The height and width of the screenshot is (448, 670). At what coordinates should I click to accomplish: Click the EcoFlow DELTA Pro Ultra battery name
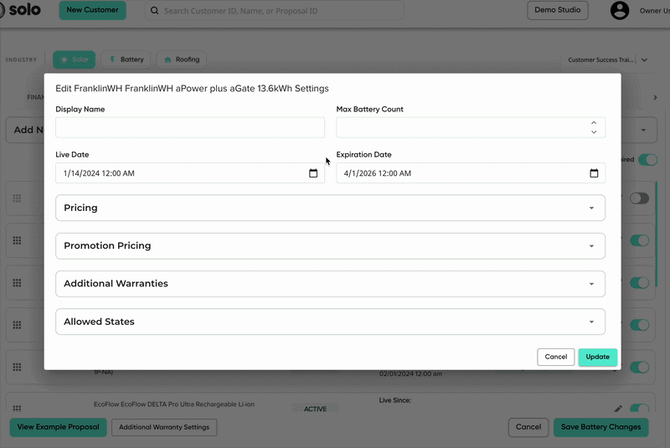(x=174, y=404)
